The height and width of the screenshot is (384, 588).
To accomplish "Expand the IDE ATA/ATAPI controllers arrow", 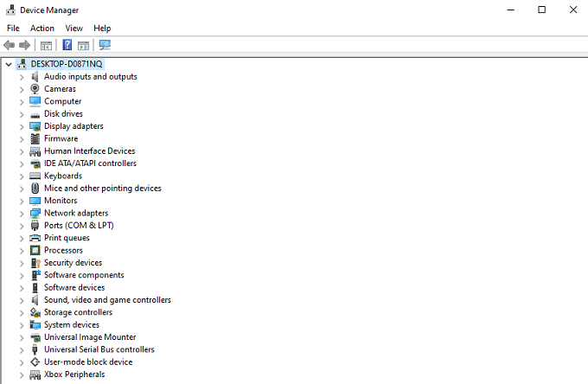I will [22, 163].
